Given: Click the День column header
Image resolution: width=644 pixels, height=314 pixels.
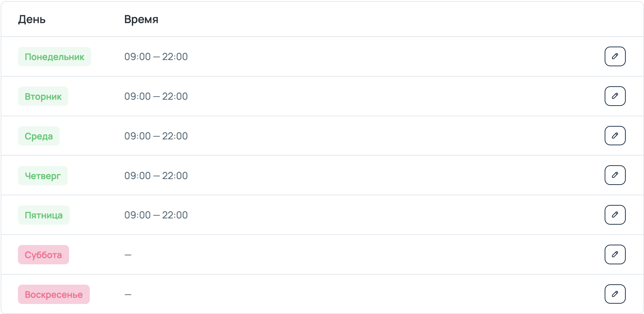Looking at the screenshot, I should pos(32,19).
